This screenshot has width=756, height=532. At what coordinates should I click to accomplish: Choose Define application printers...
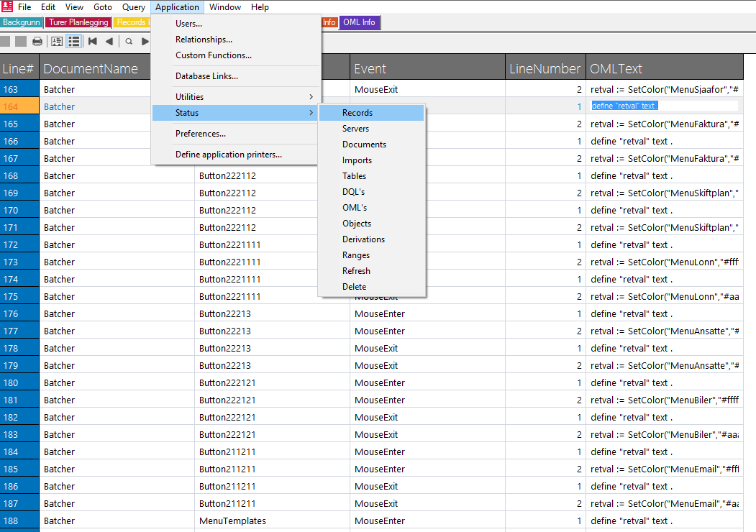(x=235, y=154)
